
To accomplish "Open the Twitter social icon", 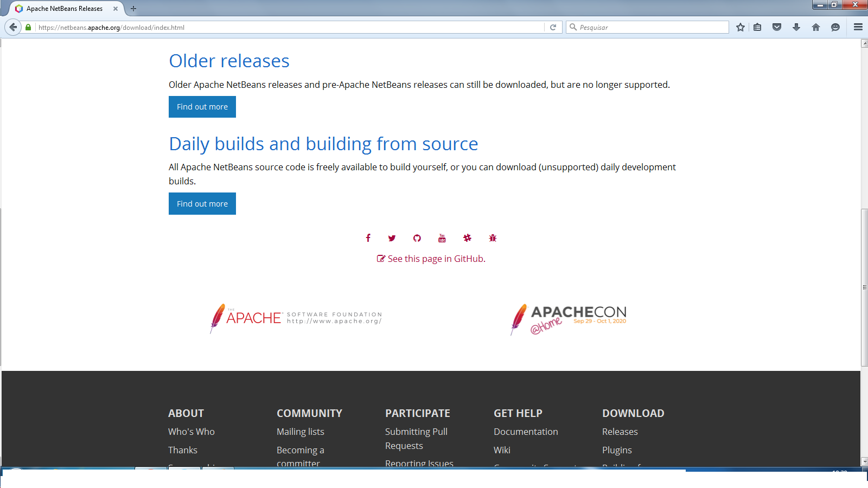I will (x=392, y=238).
